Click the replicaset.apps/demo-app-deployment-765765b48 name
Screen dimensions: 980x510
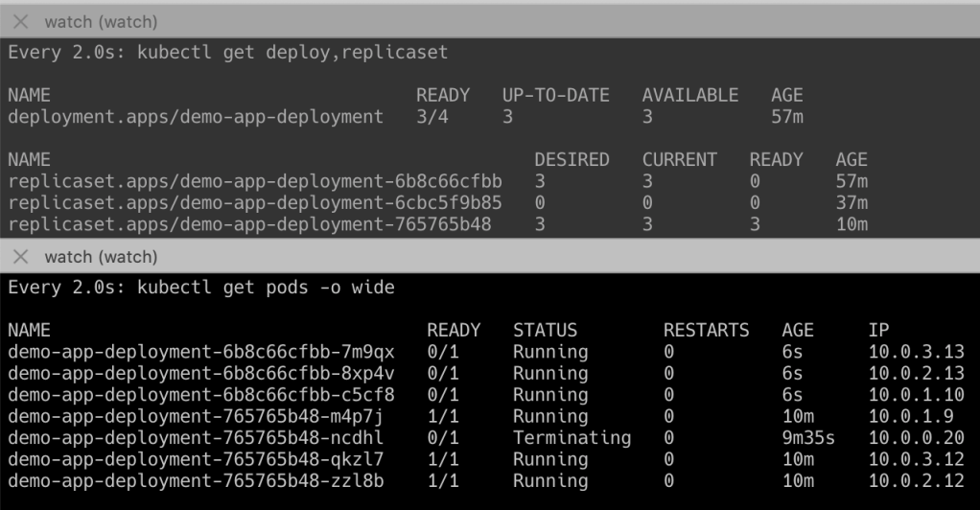point(249,224)
